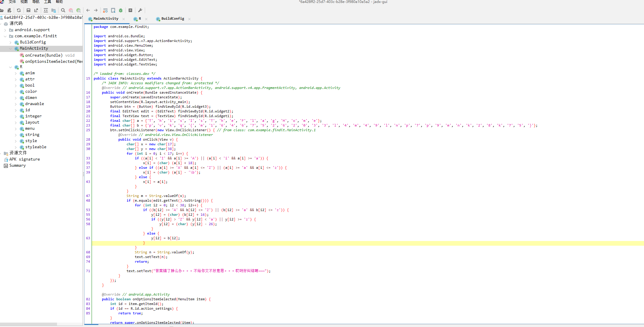The image size is (644, 327).
Task: Click the green bug debugger icon
Action: coord(121,10)
